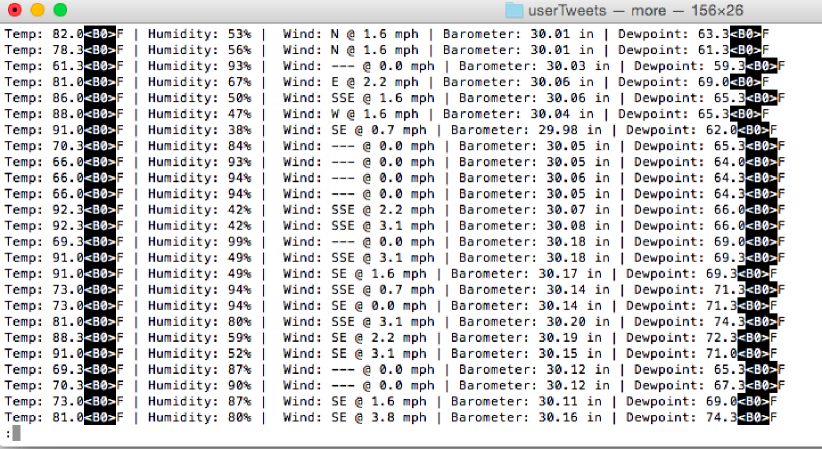The height and width of the screenshot is (449, 822).
Task: Highlight the text "Dewpoint: 64.0"
Action: click(689, 162)
